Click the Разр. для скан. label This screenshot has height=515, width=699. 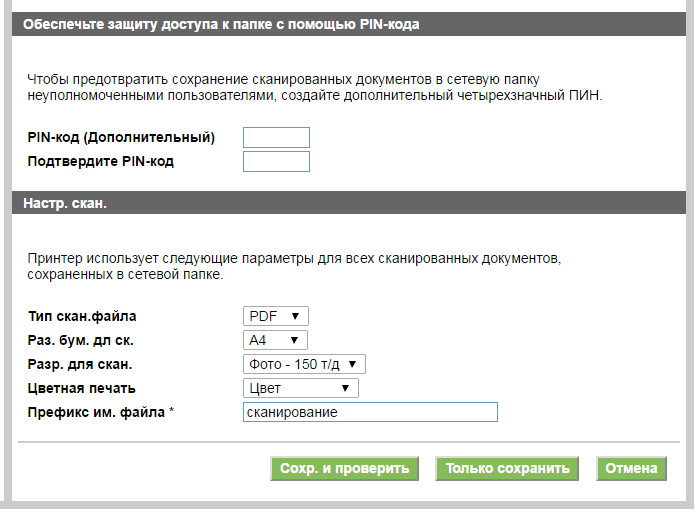point(80,364)
